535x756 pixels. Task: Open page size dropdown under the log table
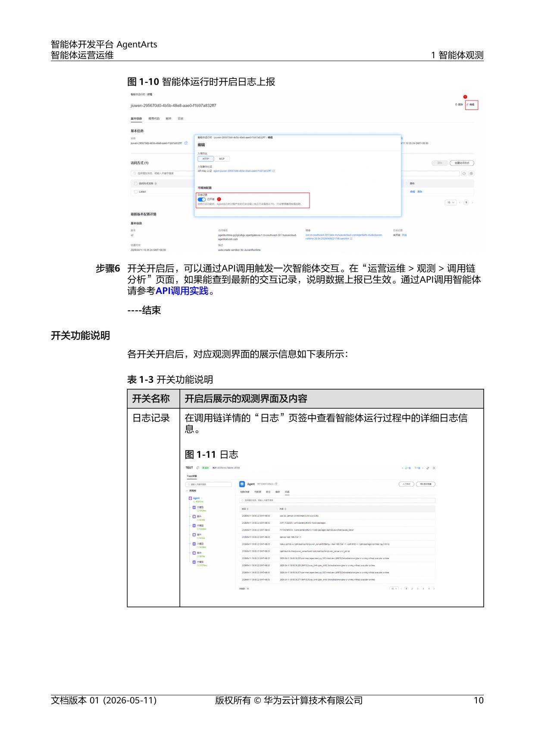(x=394, y=589)
